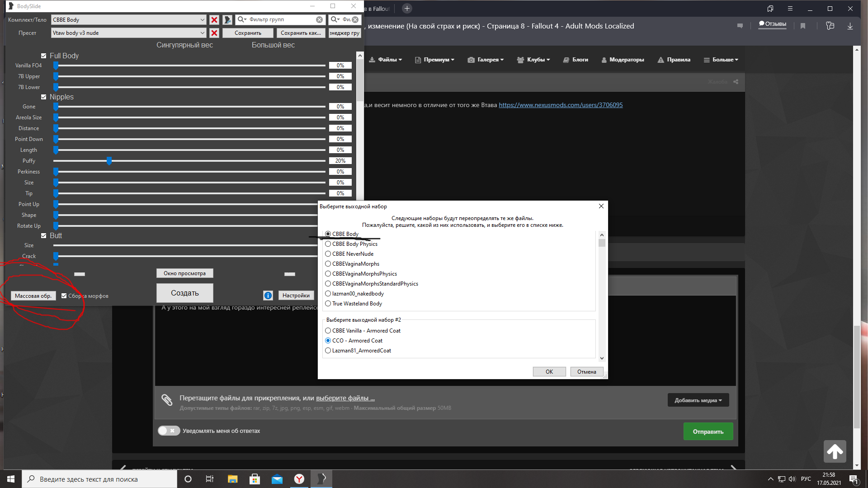Click the scroll-to-top arrow icon

pyautogui.click(x=835, y=451)
